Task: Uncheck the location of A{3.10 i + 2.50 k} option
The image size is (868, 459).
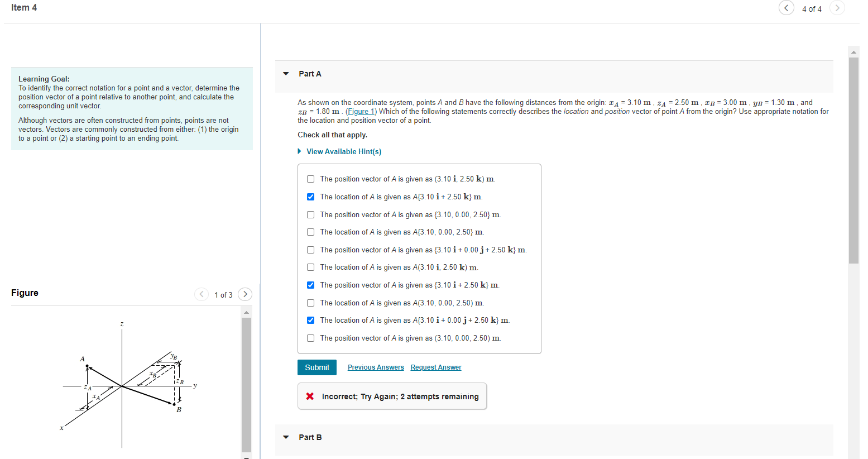Action: (310, 197)
